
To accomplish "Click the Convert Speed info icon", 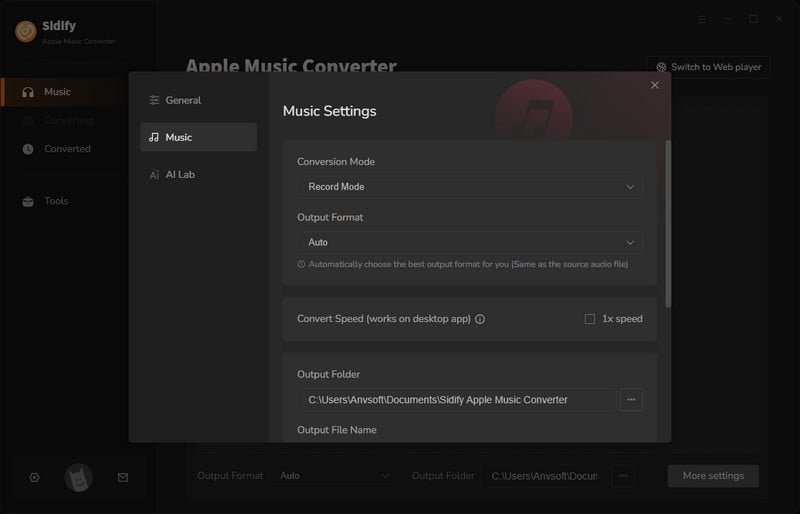I will tap(480, 319).
